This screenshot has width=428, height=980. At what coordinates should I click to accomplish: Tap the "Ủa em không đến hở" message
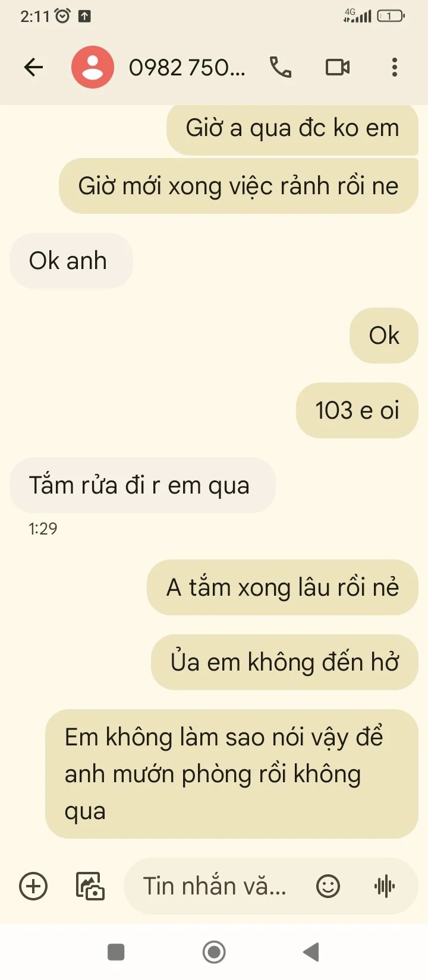pos(285,662)
